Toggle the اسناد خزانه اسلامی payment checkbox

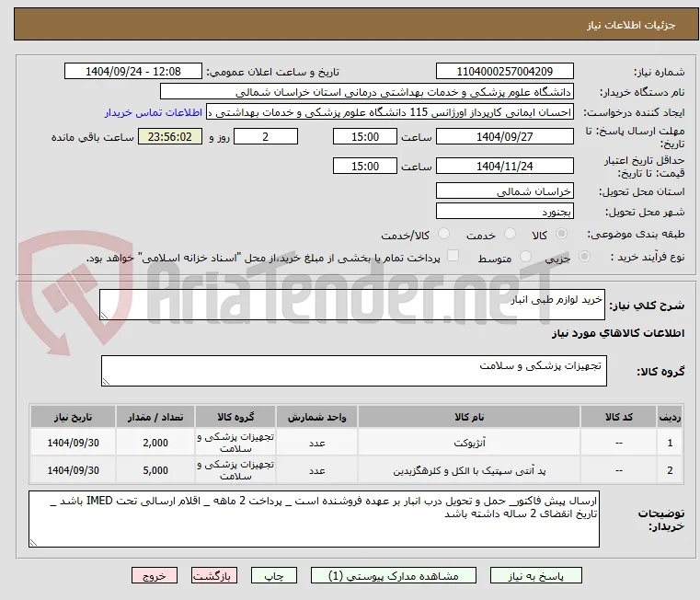pos(453,256)
